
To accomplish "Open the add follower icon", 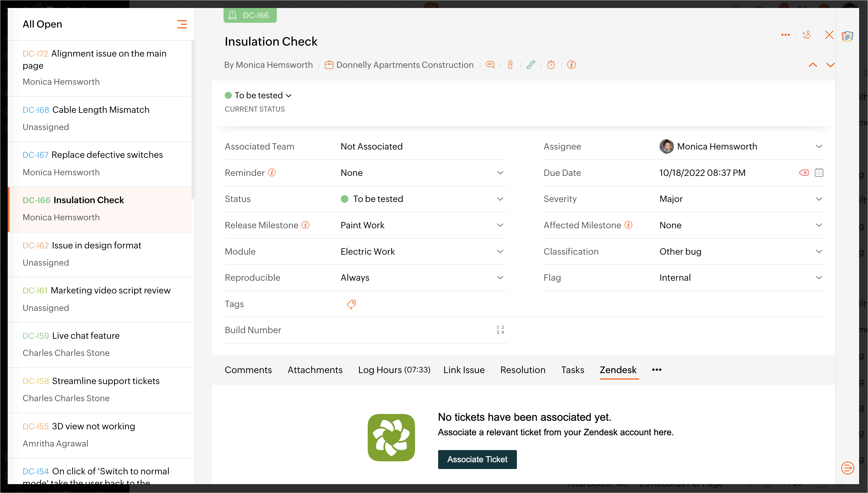I will coord(807,35).
